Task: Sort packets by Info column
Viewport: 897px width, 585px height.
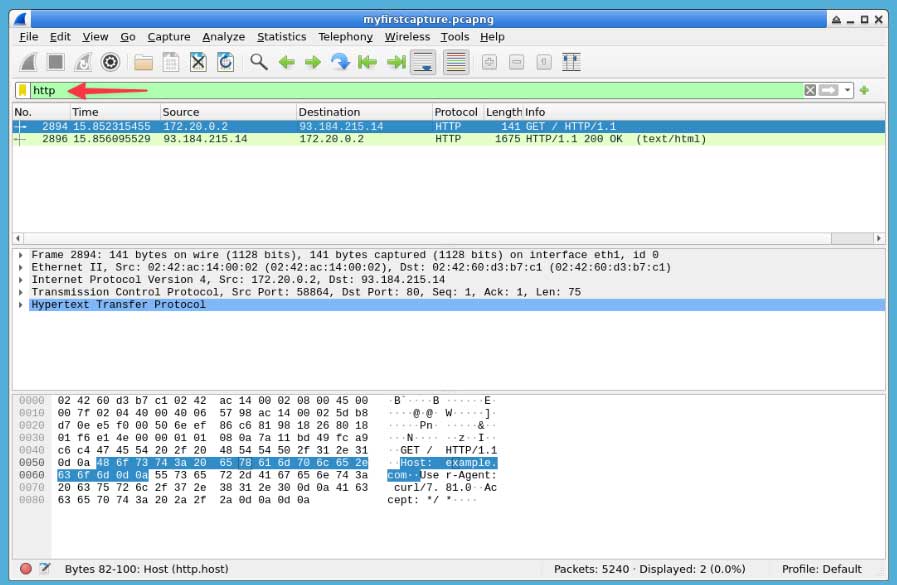Action: coord(704,112)
